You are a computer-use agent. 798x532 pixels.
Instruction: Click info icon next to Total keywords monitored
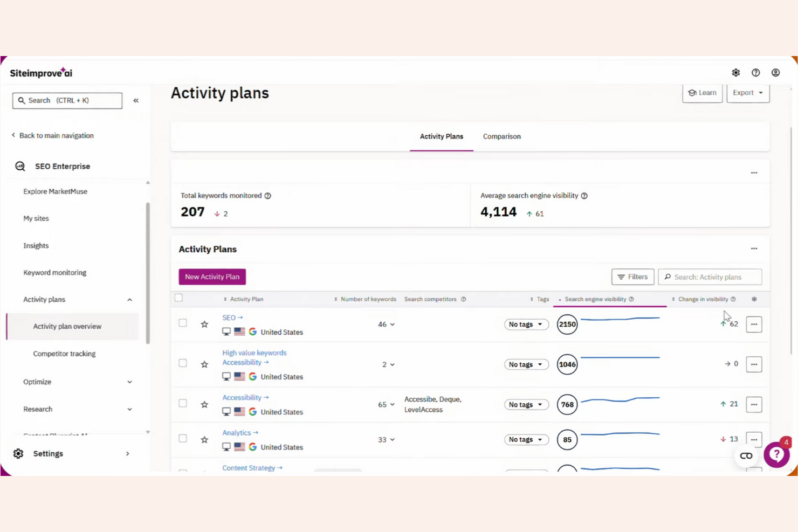pyautogui.click(x=267, y=196)
